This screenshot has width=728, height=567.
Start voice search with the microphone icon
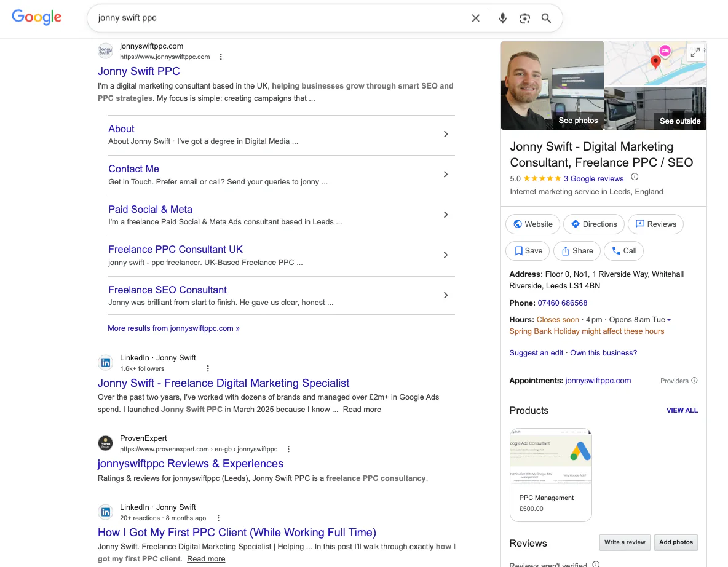click(x=502, y=18)
